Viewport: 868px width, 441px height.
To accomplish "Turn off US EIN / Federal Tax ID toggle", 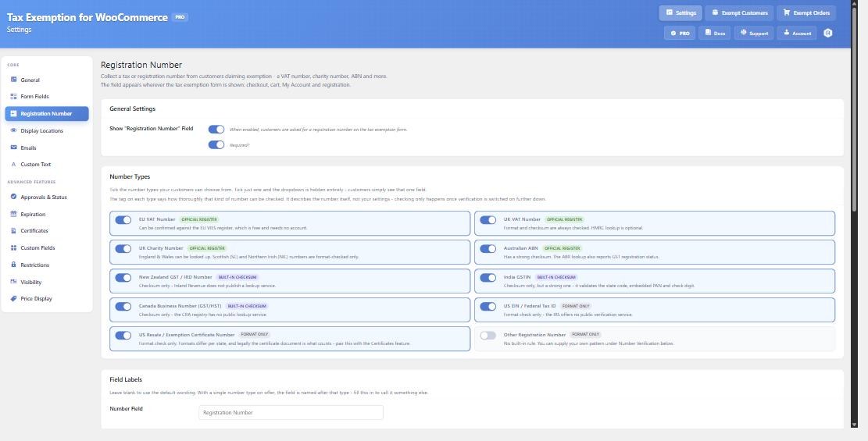I will coord(488,306).
